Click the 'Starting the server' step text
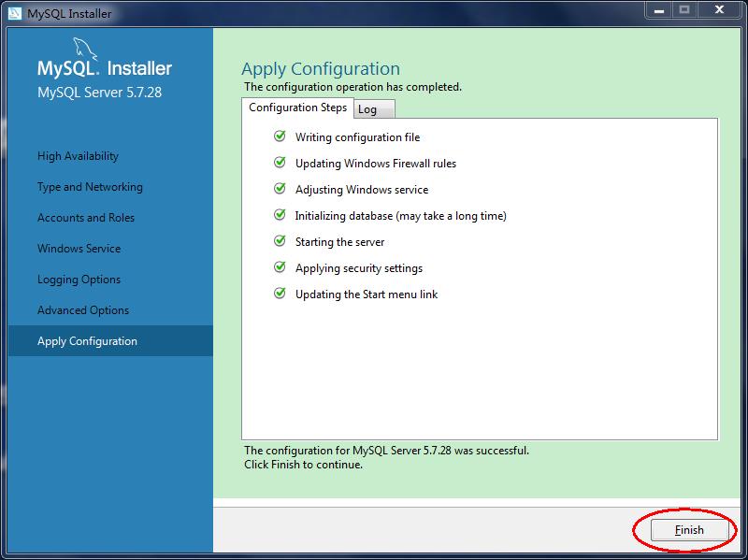Viewport: 748px width, 560px height. pos(339,242)
